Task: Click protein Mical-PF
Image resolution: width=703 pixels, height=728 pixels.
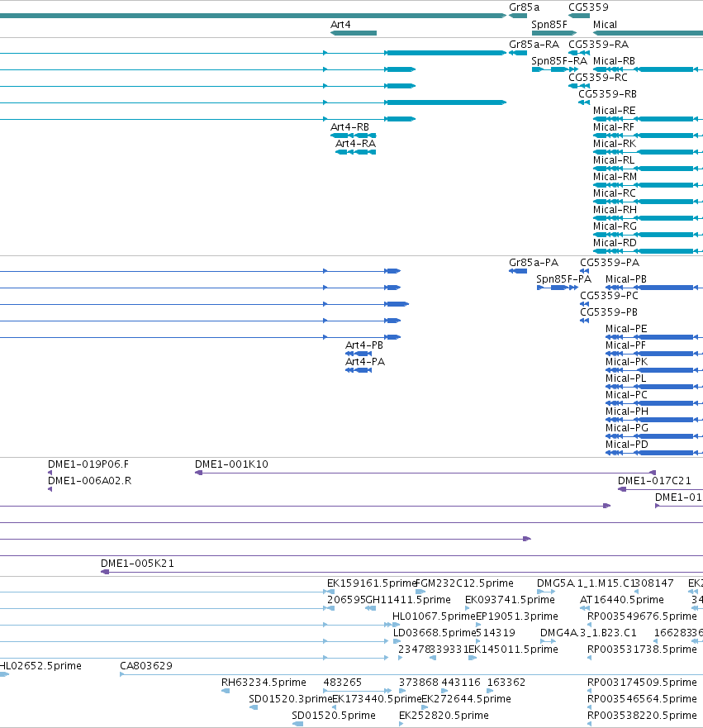Action: click(x=654, y=354)
